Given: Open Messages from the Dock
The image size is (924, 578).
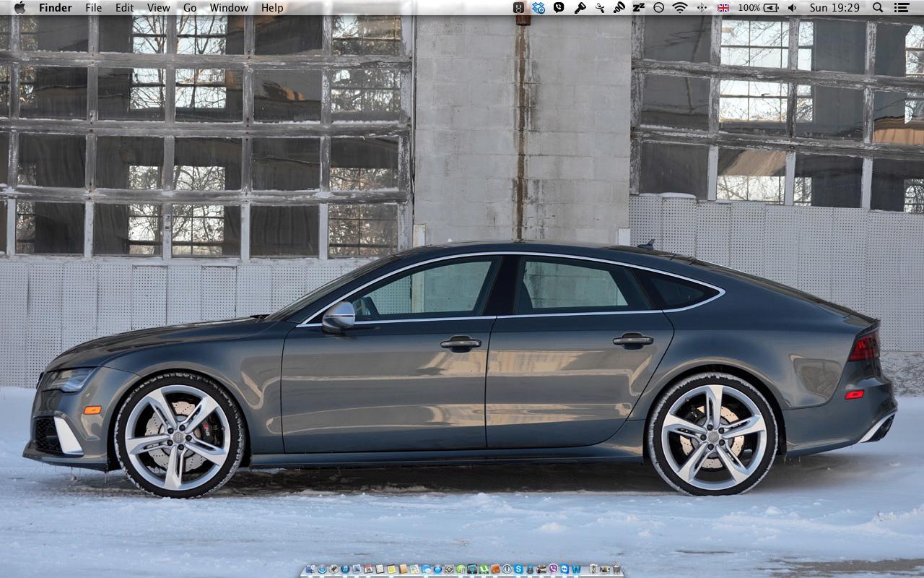Looking at the screenshot, I should 426,569.
